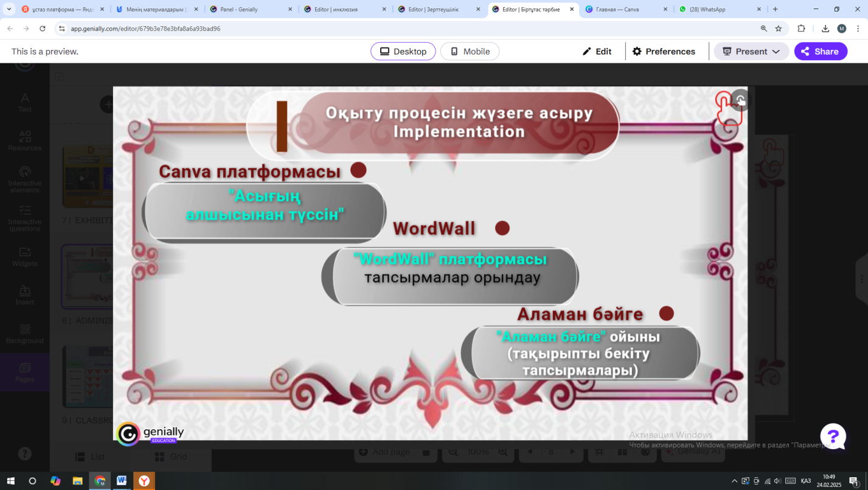This screenshot has height=490, width=868.
Task: Open the browser Extensions puzzle icon
Action: (801, 29)
